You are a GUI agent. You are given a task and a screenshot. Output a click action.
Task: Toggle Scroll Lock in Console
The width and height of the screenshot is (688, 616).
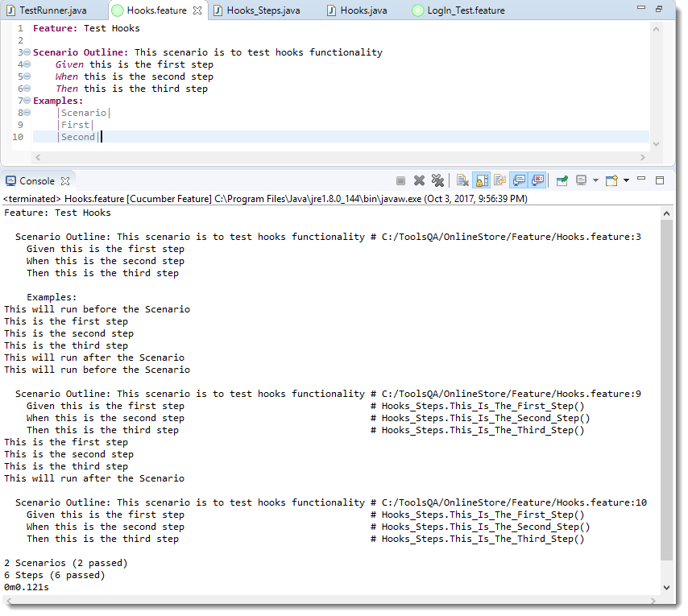pos(481,180)
